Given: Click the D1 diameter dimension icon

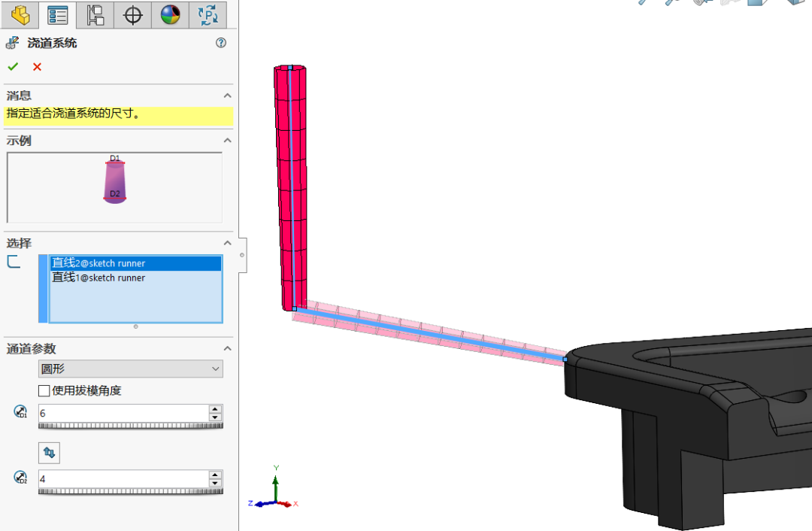Looking at the screenshot, I should click(20, 412).
